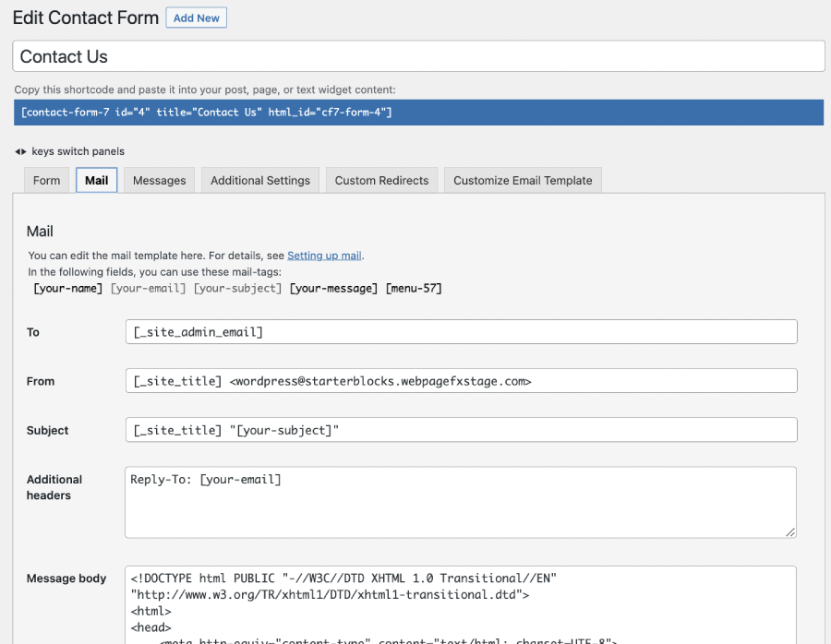Click the [menu-57] mail-tag
The height and width of the screenshot is (644, 831).
(x=414, y=289)
